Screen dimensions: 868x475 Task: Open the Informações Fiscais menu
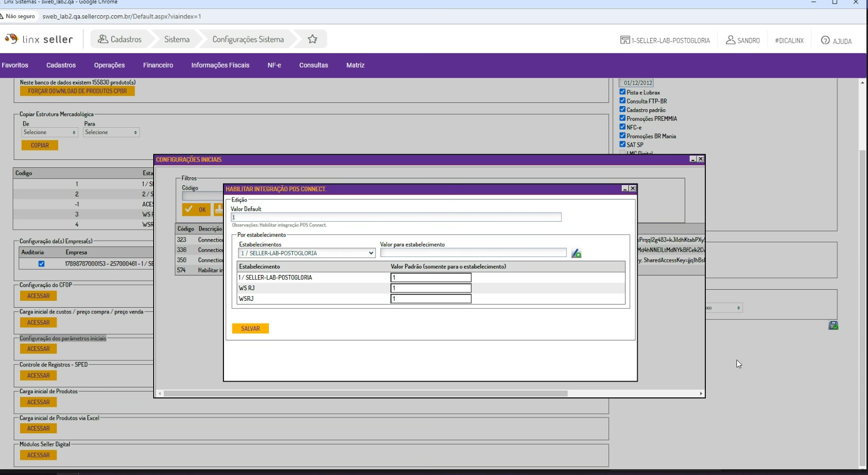tap(220, 65)
